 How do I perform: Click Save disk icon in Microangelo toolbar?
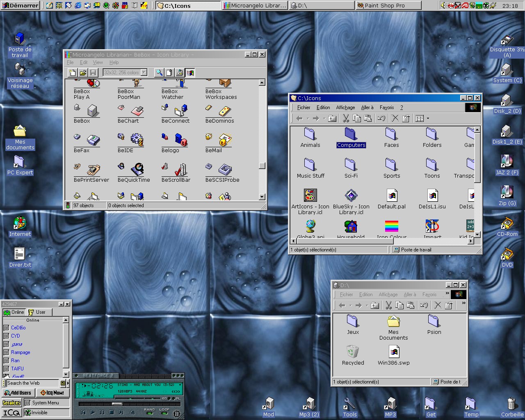(x=93, y=73)
